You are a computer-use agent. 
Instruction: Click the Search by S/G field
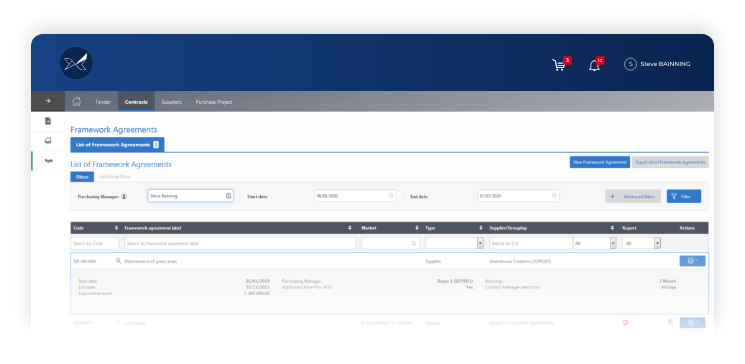531,243
